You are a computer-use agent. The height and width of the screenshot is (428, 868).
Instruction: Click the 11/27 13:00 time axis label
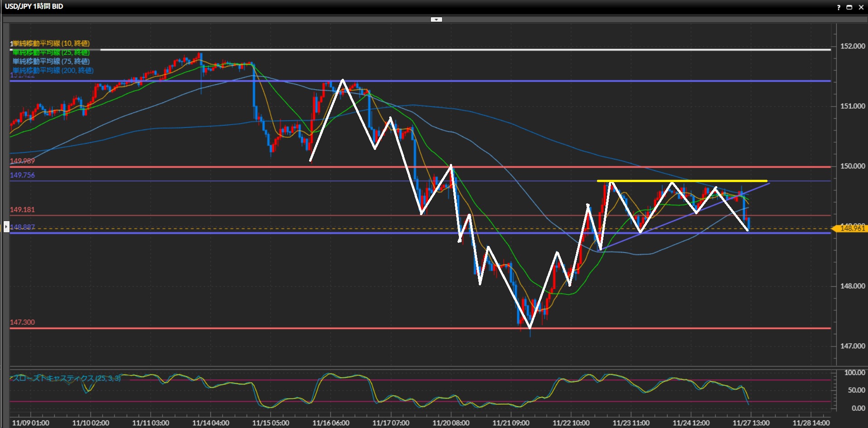[751, 423]
